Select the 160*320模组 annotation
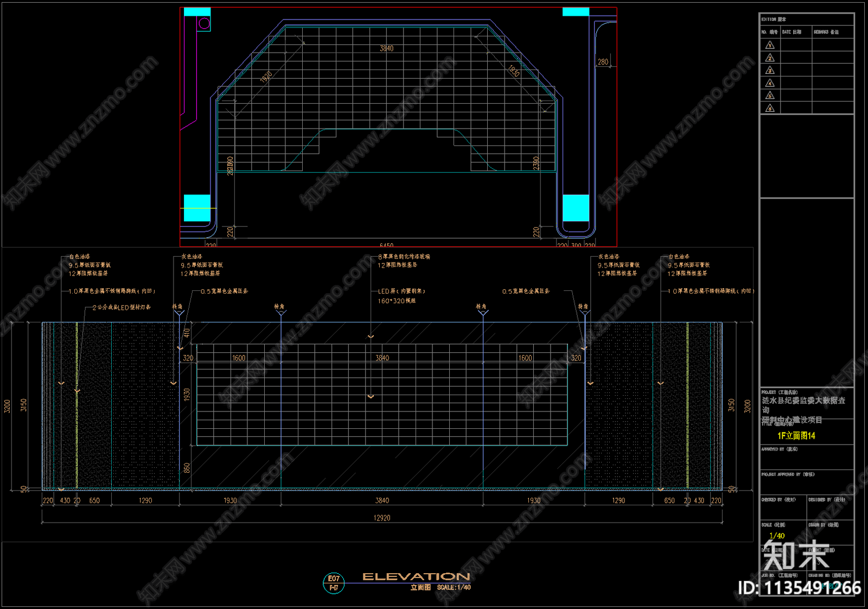868x609 pixels. point(397,301)
